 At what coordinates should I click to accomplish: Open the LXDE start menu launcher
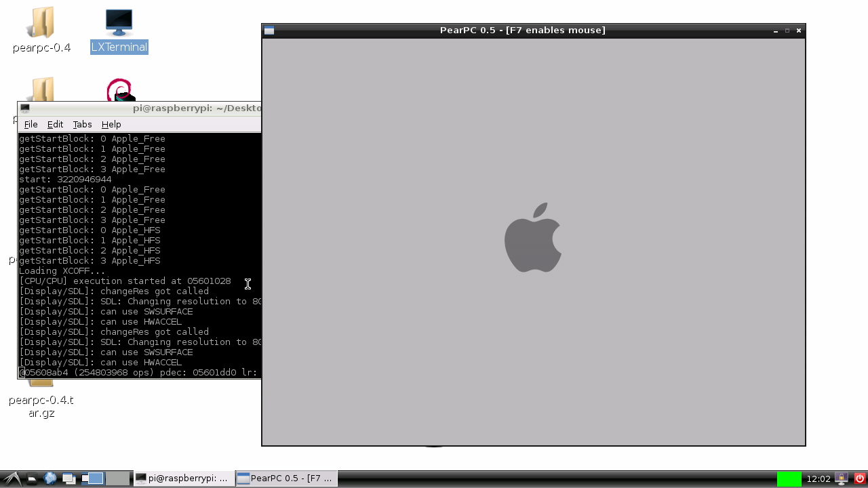[x=11, y=479]
